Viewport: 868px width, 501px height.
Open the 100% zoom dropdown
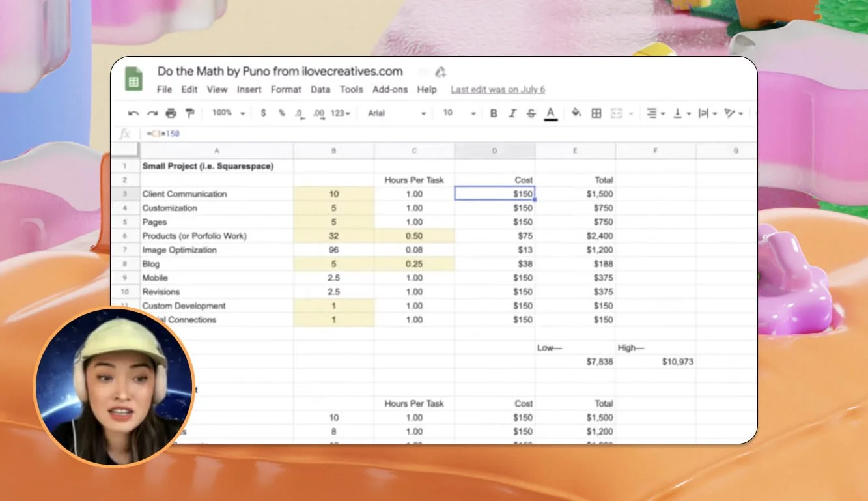click(x=228, y=113)
